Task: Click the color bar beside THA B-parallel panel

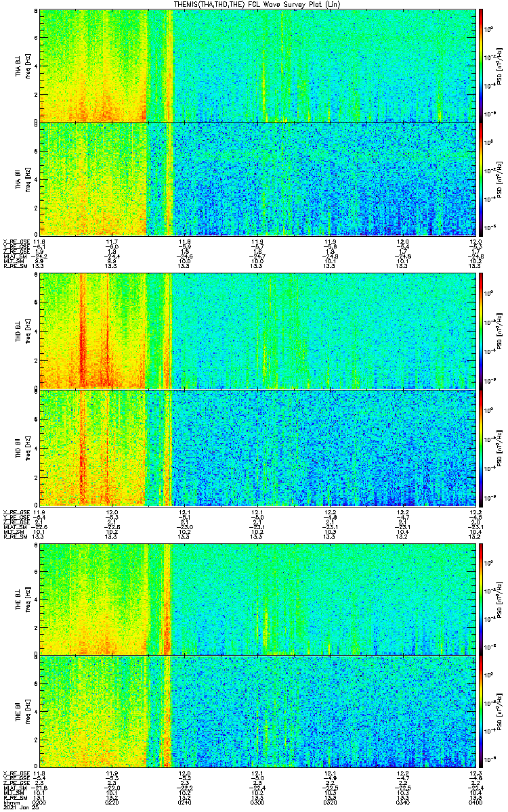Action: [481, 178]
